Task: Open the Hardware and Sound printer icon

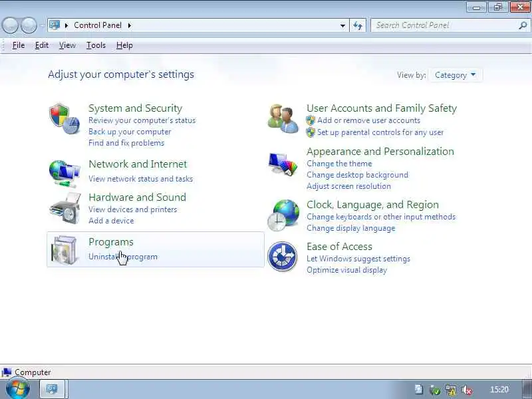Action: pyautogui.click(x=65, y=208)
